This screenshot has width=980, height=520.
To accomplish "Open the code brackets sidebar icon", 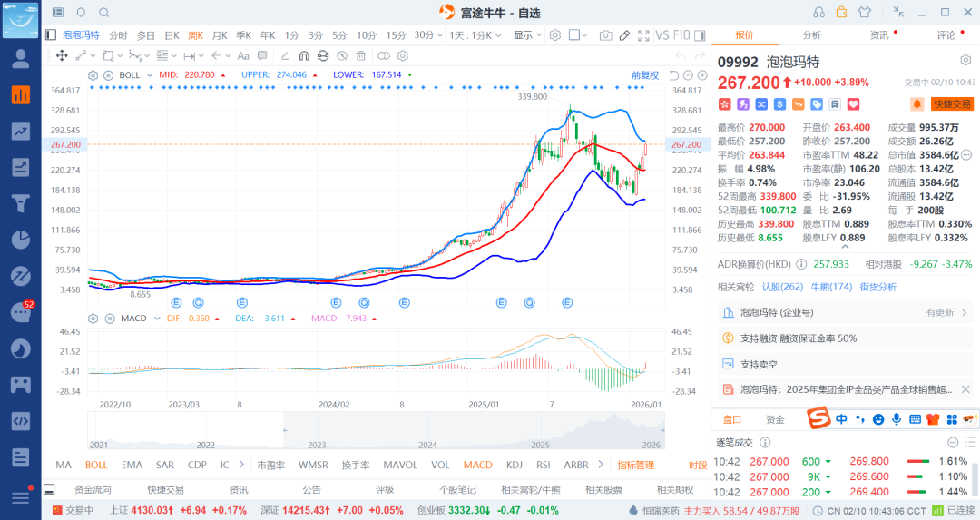I will tap(21, 421).
